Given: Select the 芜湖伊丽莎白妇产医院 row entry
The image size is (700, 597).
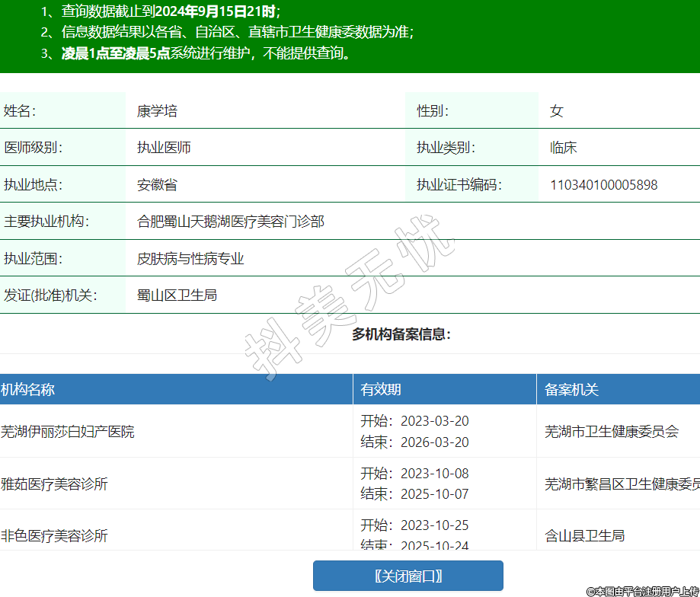Looking at the screenshot, I should click(68, 432).
